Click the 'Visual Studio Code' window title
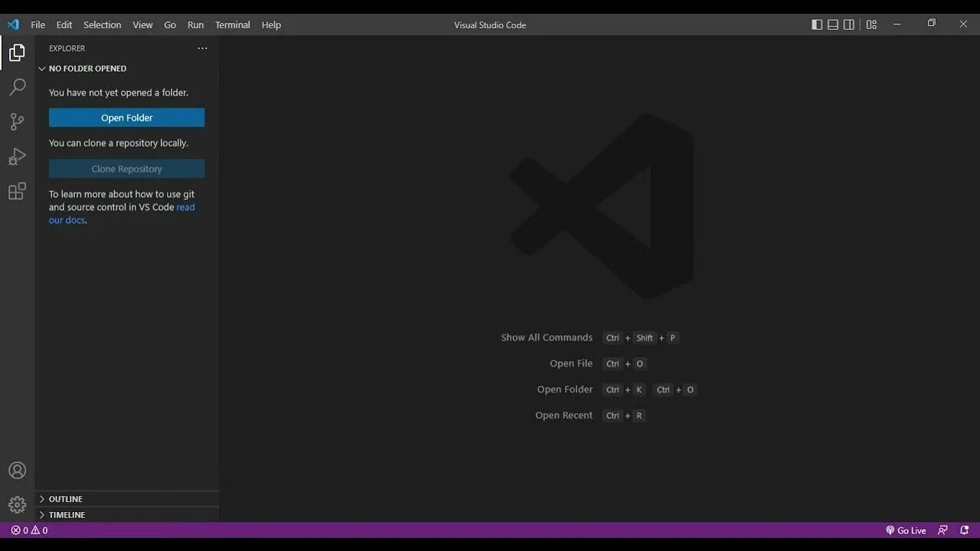The image size is (980, 551). [490, 25]
